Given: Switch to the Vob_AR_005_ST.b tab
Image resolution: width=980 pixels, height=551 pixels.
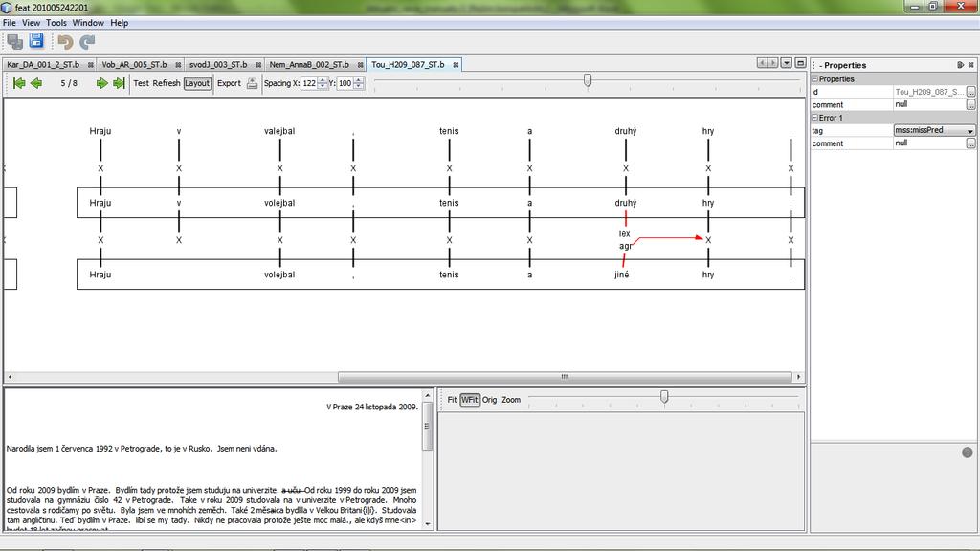Looking at the screenshot, I should click(134, 65).
